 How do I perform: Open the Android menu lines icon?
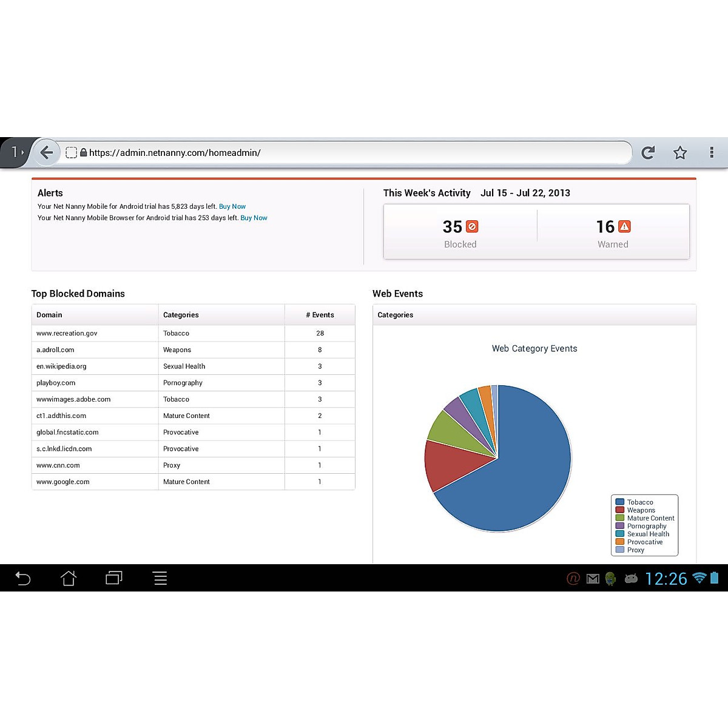(160, 578)
